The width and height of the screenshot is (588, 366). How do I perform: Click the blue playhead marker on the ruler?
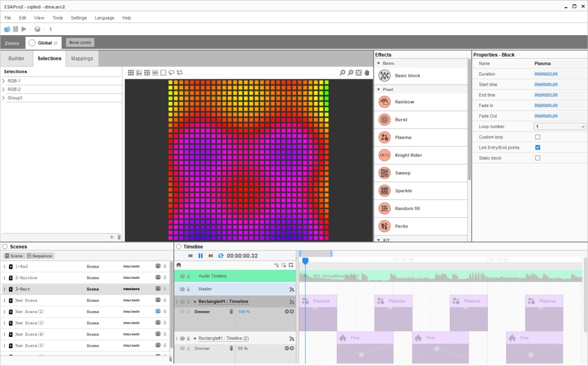[305, 260]
